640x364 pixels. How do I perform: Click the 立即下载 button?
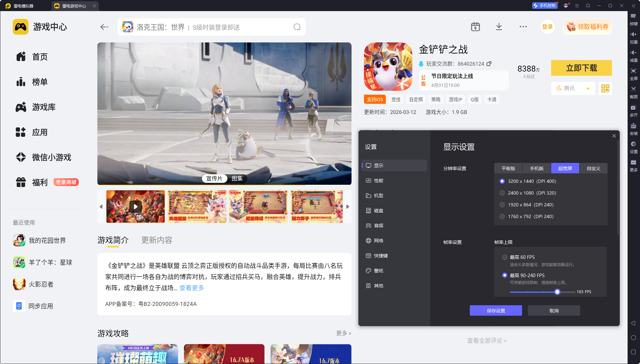click(581, 68)
